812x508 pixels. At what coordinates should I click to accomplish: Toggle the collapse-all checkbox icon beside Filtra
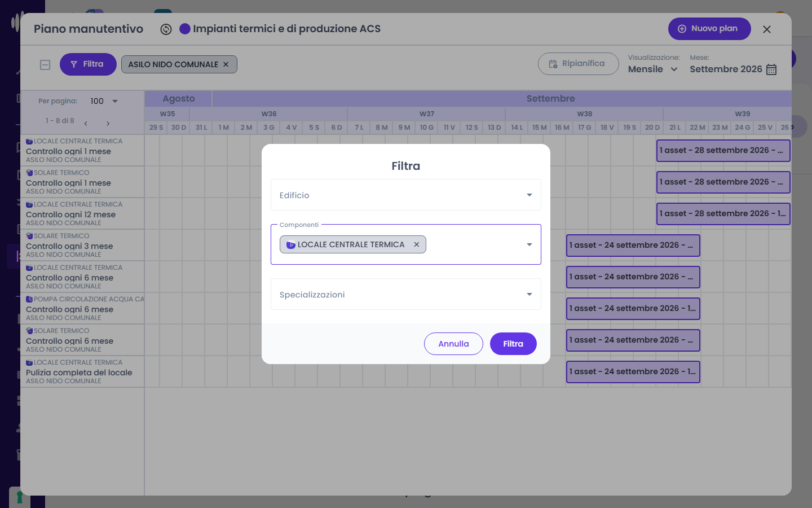45,65
